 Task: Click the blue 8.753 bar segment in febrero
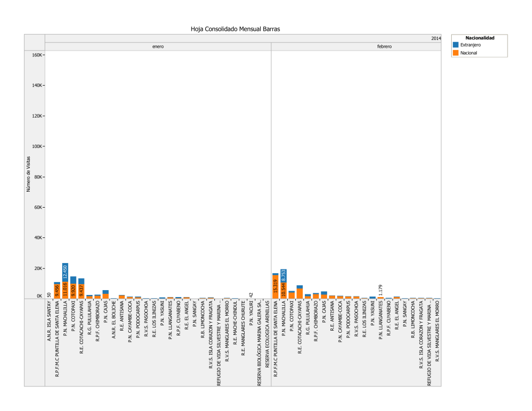(x=284, y=275)
